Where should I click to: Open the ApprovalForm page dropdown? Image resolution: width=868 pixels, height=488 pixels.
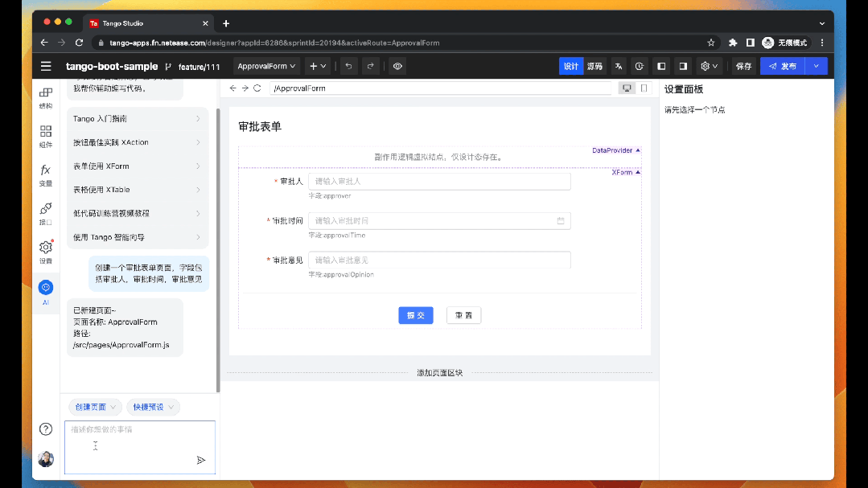[266, 67]
